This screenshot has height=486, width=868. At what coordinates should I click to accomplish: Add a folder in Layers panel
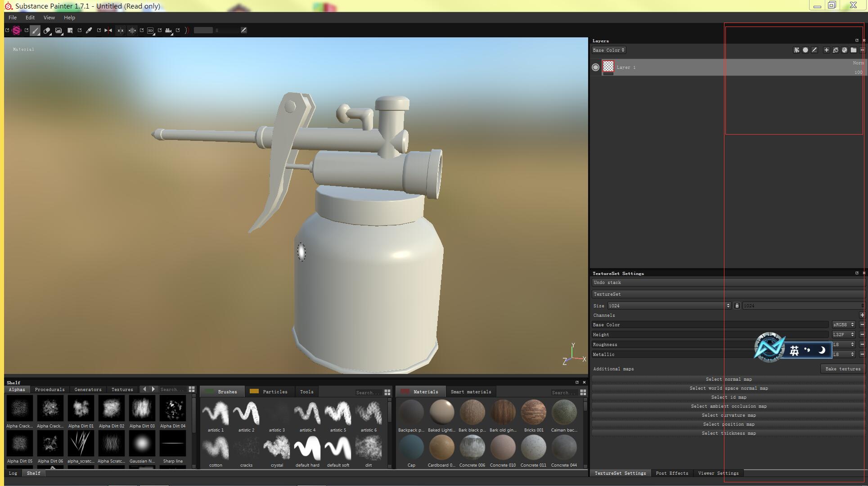click(853, 50)
